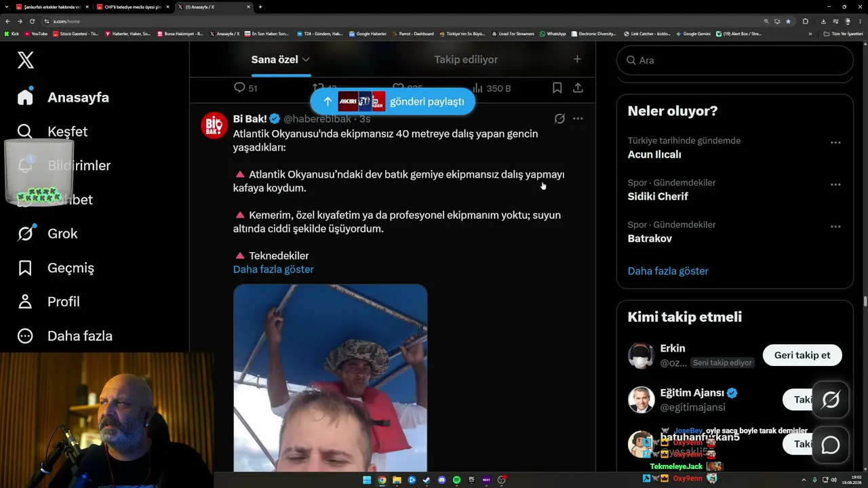Show more trends via Daha fazla göster

click(668, 271)
